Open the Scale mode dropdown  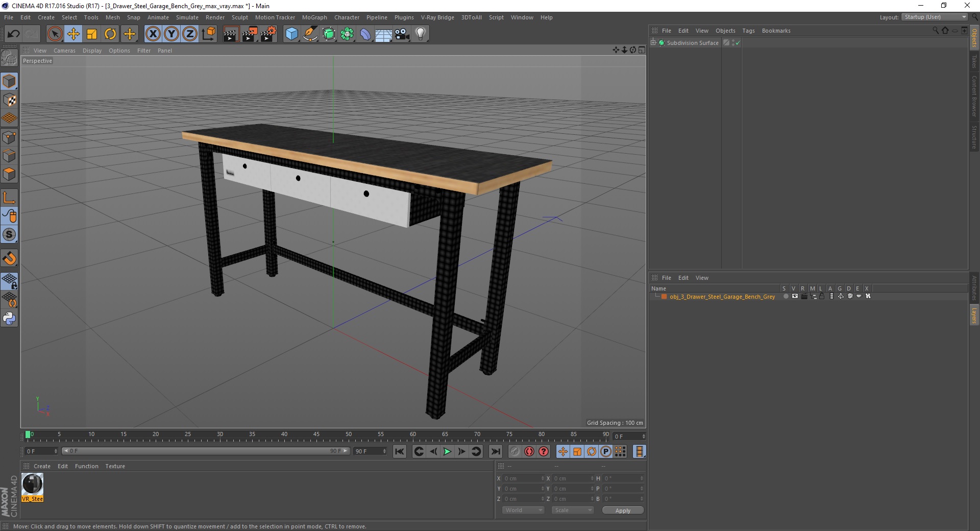pos(573,510)
